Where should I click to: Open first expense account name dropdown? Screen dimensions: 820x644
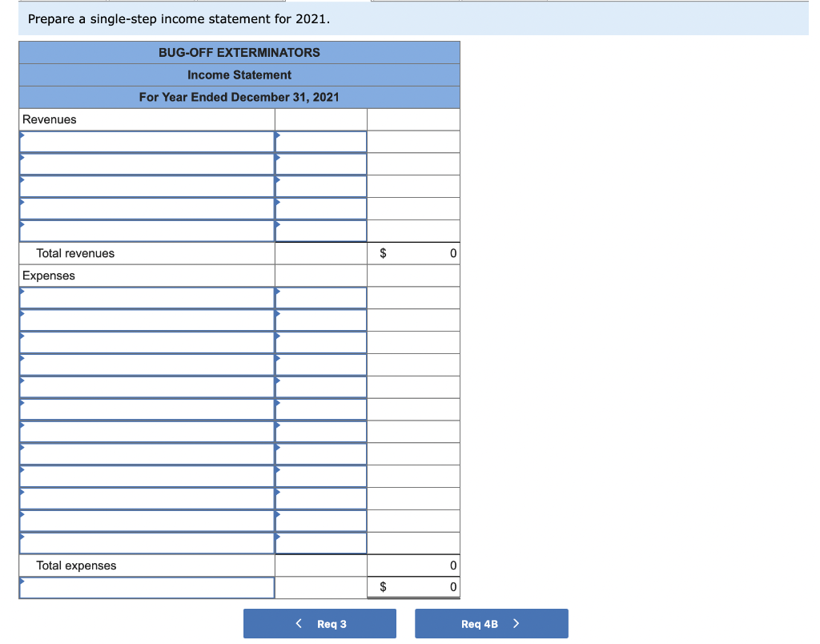tap(147, 298)
